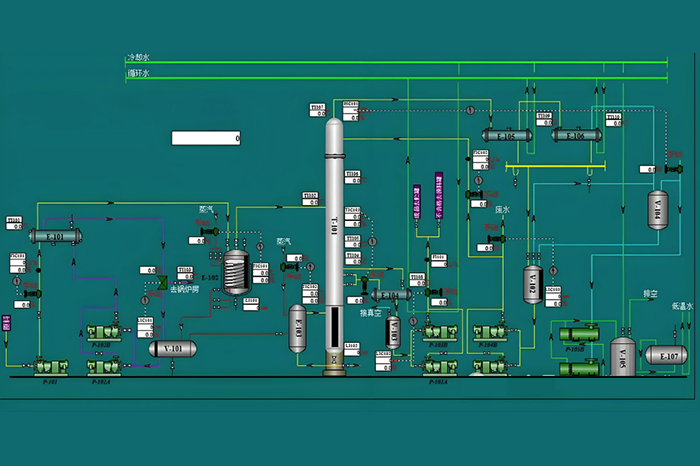Click the large white value input box
Screen dimensions: 700x466
[206, 138]
